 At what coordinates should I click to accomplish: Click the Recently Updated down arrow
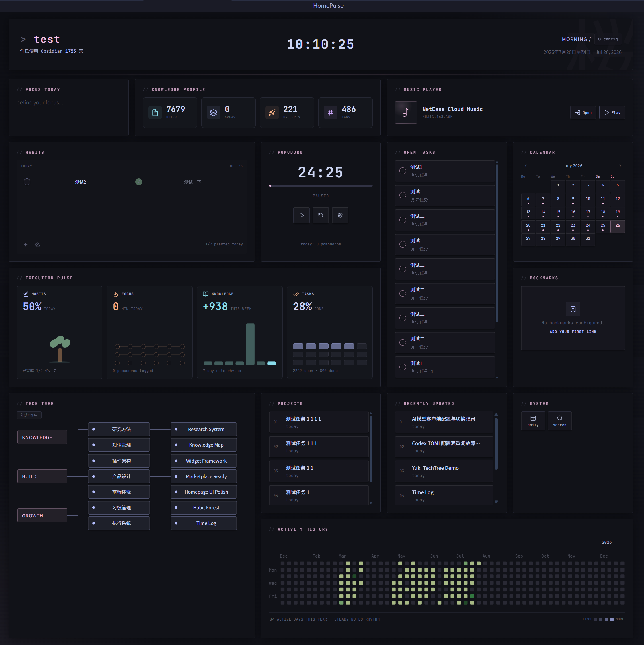coord(496,502)
